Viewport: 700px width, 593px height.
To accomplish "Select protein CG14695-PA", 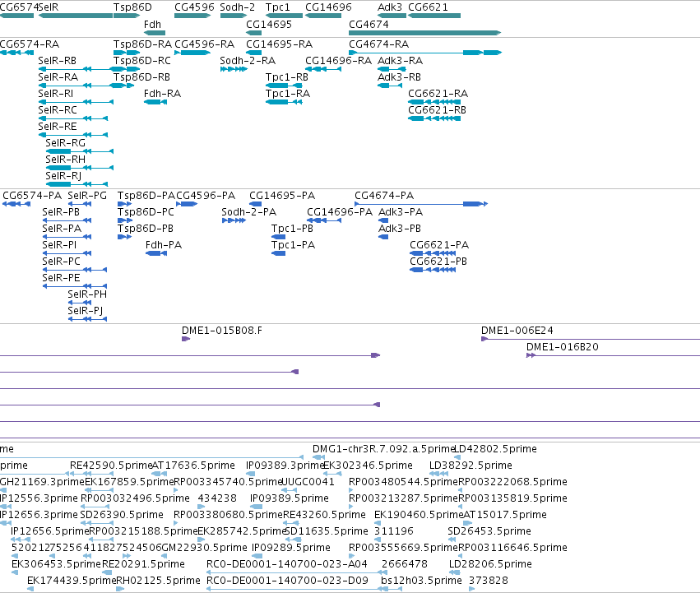I will tap(255, 204).
